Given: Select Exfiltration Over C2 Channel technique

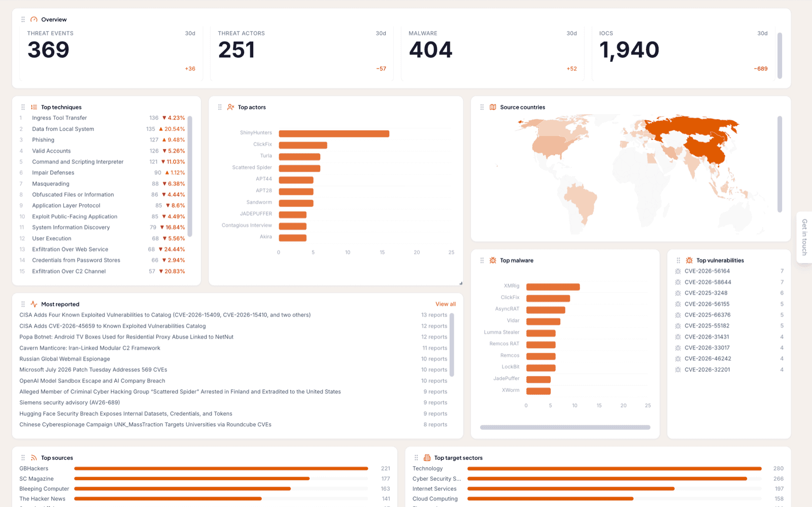Looking at the screenshot, I should pos(103,272).
